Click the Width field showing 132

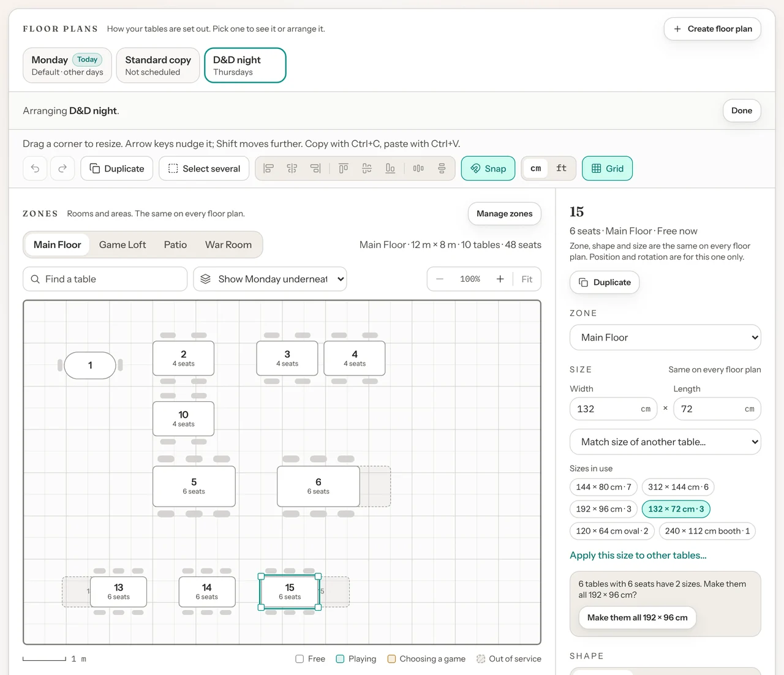click(x=614, y=409)
